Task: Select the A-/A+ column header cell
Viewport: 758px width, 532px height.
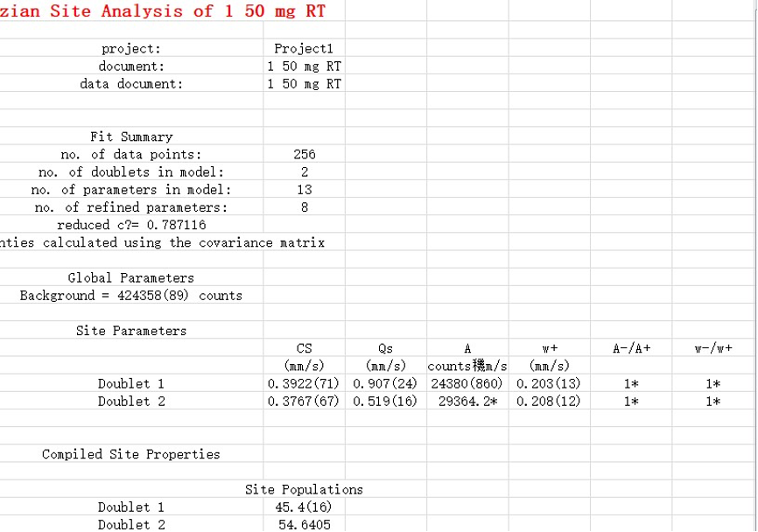Action: coord(631,348)
